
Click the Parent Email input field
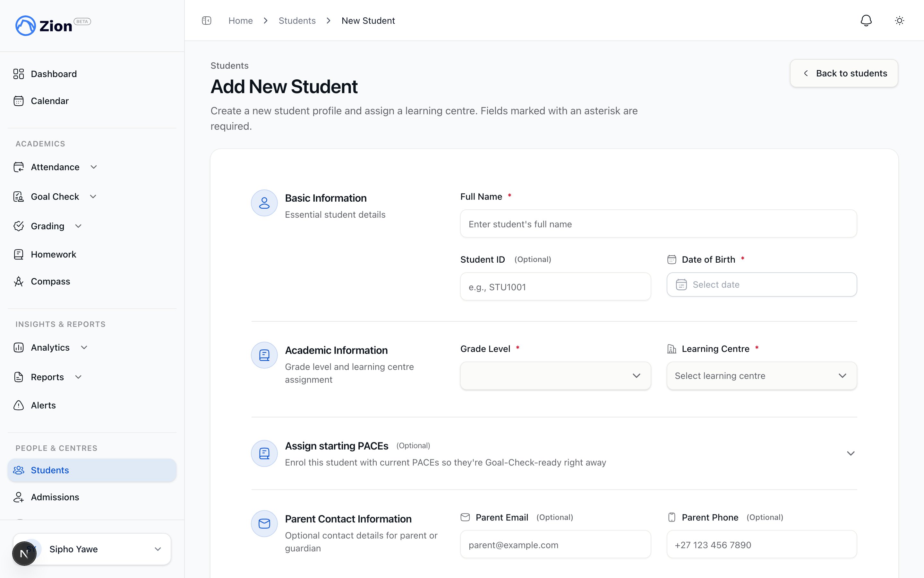(x=555, y=544)
